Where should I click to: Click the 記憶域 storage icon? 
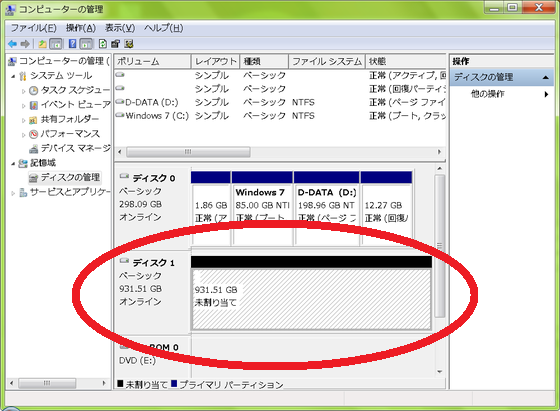pos(23,164)
